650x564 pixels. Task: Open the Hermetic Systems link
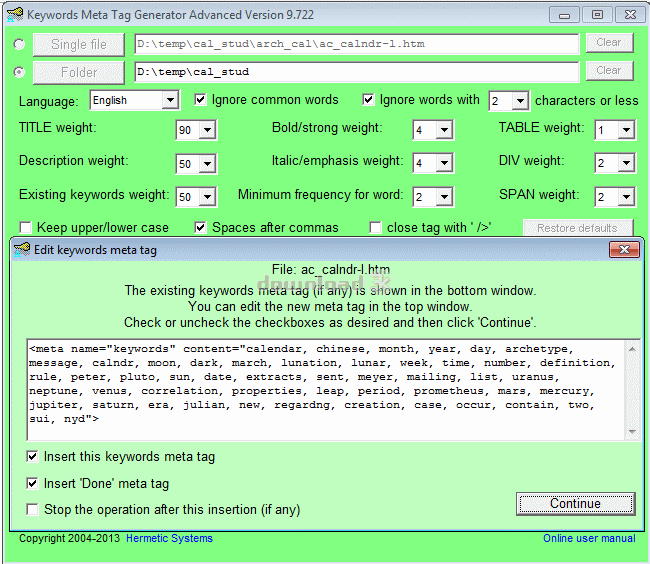tap(169, 538)
